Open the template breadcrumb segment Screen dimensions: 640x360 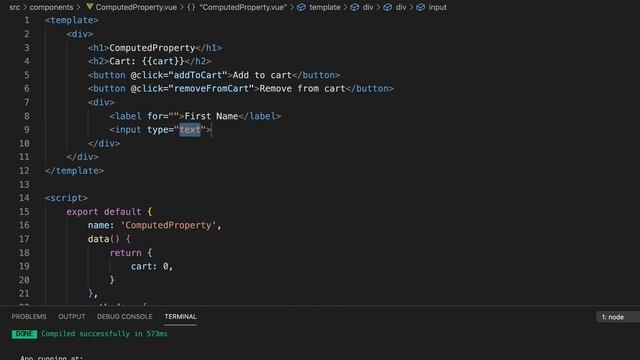[324, 7]
